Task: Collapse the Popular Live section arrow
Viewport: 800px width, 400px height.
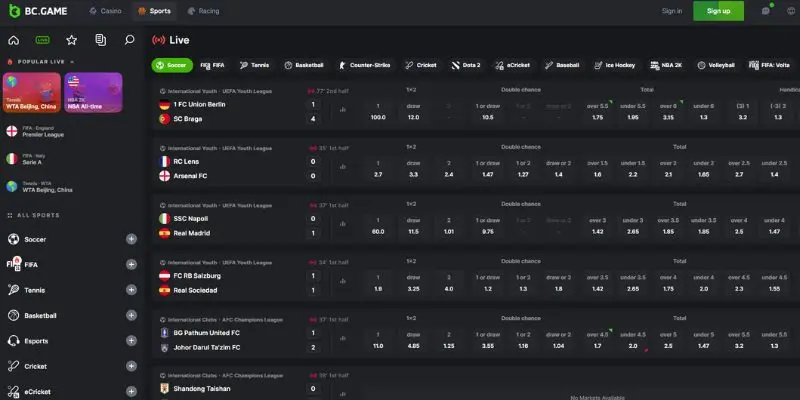Action: coord(72,62)
